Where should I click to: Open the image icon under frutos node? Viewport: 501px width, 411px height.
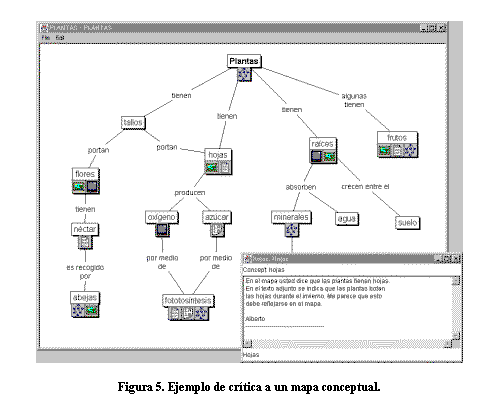pyautogui.click(x=384, y=150)
